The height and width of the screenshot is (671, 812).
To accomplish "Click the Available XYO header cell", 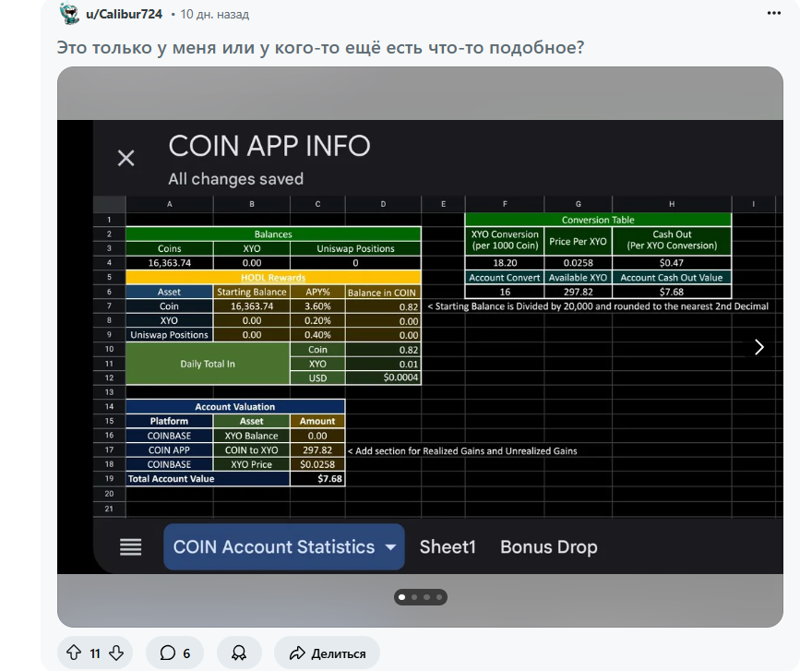I will click(578, 277).
